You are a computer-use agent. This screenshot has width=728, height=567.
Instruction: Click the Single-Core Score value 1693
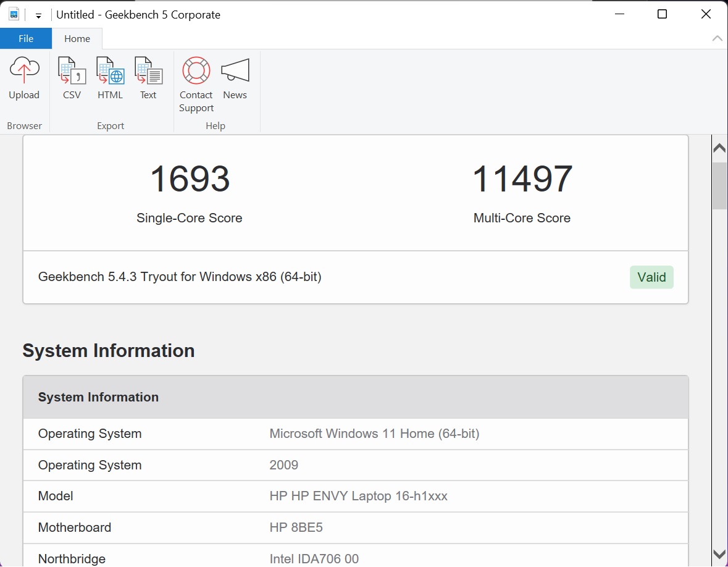click(190, 179)
